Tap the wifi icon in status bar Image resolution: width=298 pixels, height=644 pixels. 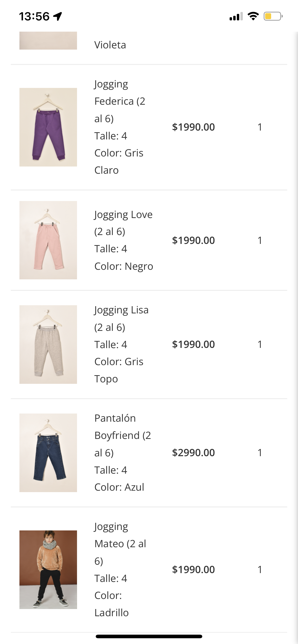pyautogui.click(x=253, y=16)
